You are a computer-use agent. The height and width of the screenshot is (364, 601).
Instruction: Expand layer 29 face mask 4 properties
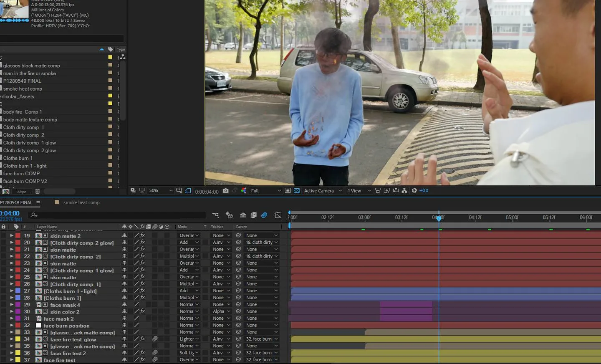12,305
